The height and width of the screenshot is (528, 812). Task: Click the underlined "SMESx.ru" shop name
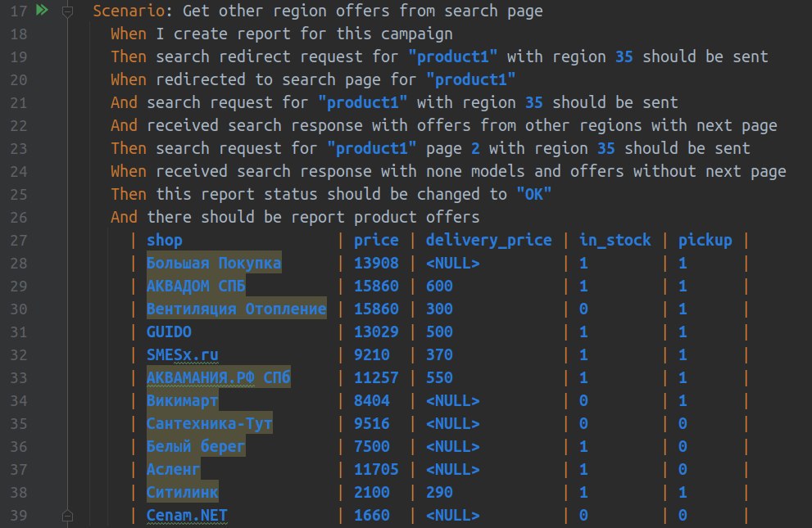click(x=183, y=354)
